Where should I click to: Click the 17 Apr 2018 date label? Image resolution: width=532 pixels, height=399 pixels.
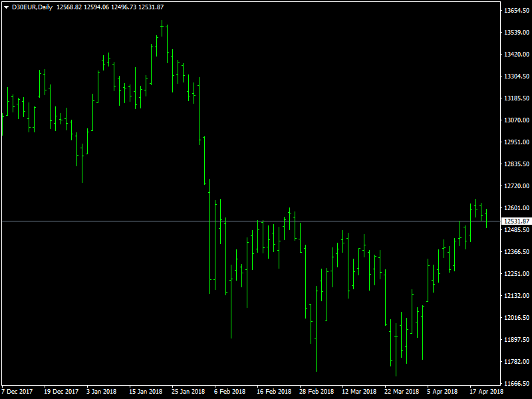486,392
